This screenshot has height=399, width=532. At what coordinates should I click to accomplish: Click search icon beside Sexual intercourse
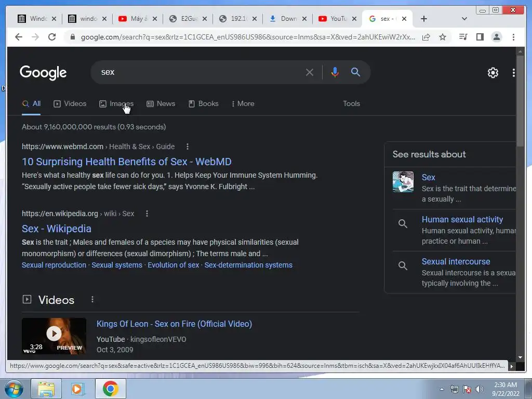coord(403,265)
